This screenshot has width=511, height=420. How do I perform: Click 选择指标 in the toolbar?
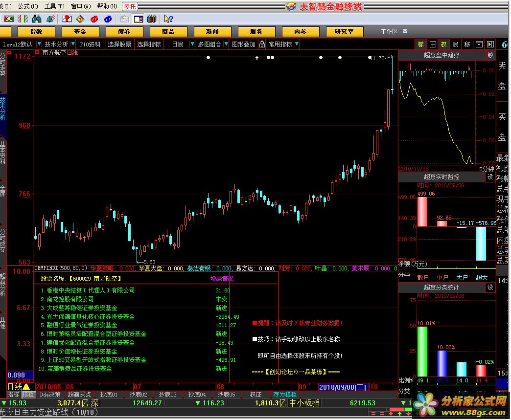click(149, 44)
